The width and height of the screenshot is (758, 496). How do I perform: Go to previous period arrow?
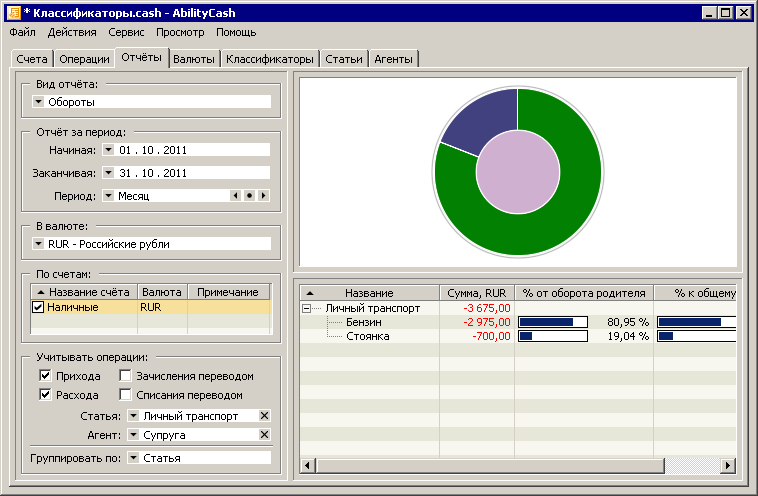(236, 196)
